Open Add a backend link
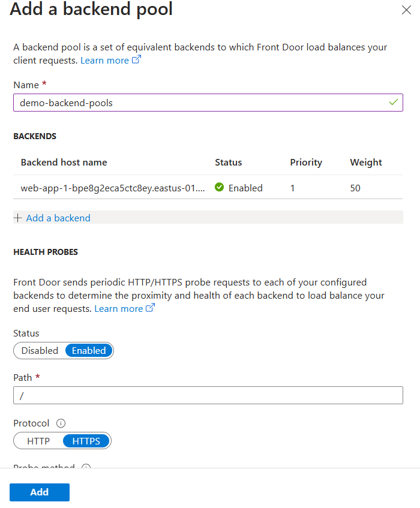 click(58, 218)
